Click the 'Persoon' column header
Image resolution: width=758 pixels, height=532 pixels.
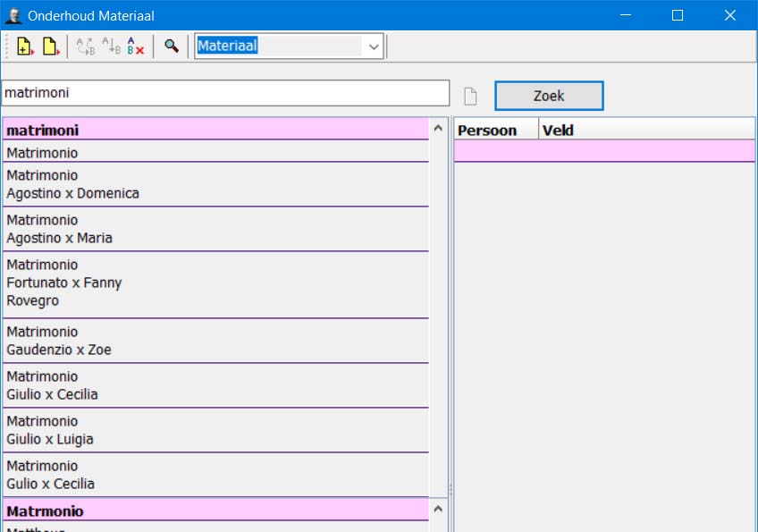pyautogui.click(x=494, y=131)
